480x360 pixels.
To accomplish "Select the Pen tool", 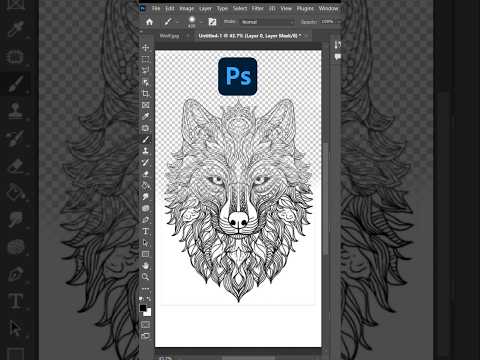I will 145,220.
